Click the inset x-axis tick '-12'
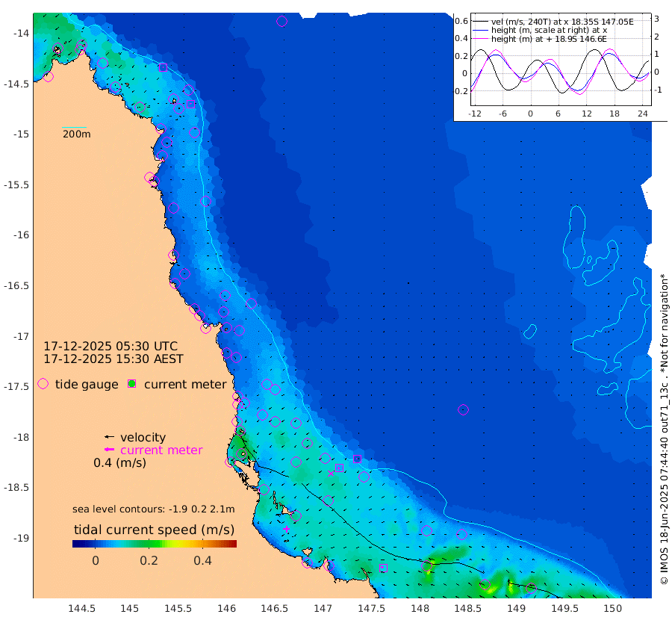The width and height of the screenshot is (672, 623). (474, 114)
